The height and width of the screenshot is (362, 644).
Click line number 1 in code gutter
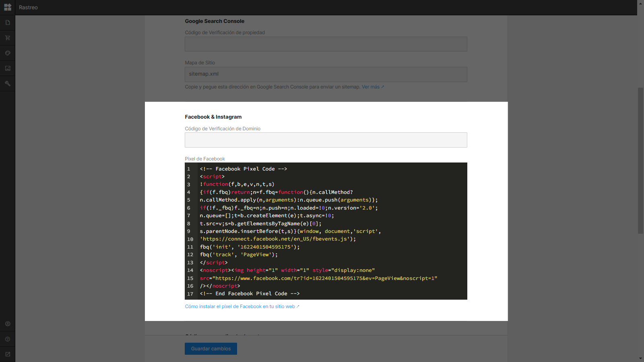[x=188, y=169]
